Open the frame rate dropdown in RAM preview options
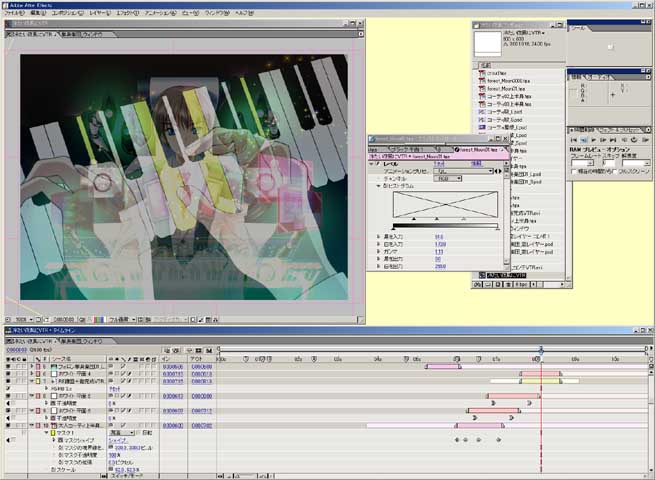Image resolution: width=655 pixels, height=480 pixels. (583, 163)
